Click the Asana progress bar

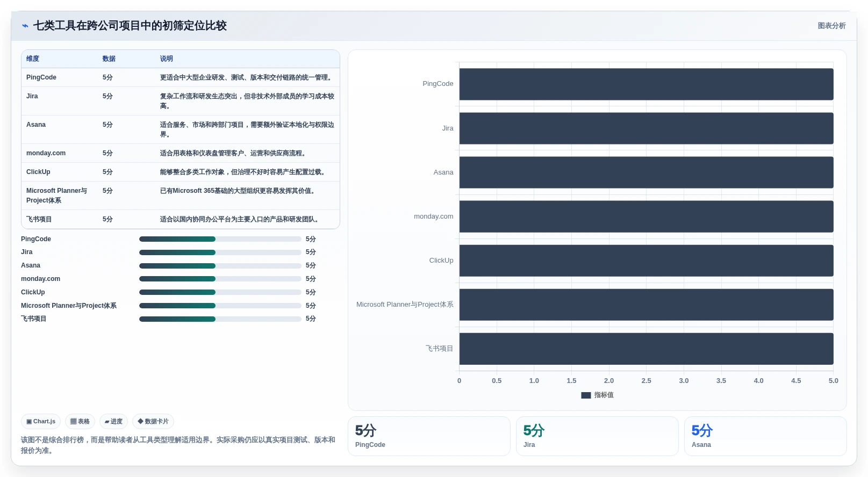(x=220, y=266)
